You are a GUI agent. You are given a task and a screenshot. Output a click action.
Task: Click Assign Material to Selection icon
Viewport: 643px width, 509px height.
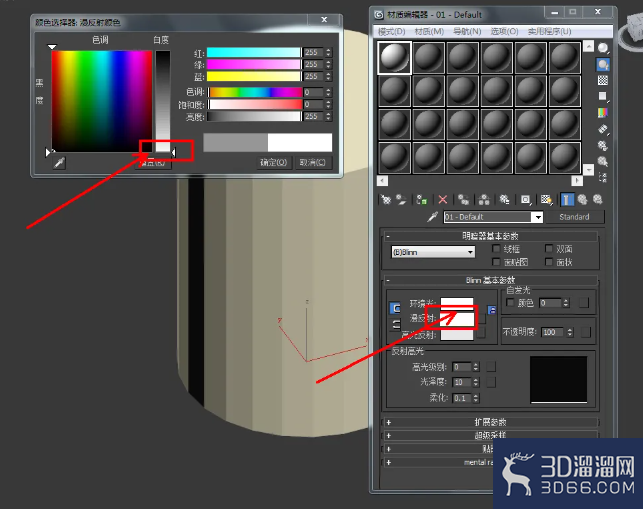(x=421, y=200)
